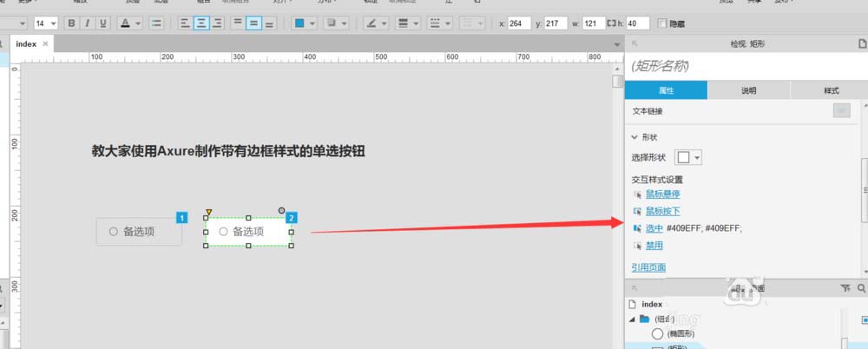Align text center horizontally
This screenshot has height=349, width=868.
tap(201, 23)
